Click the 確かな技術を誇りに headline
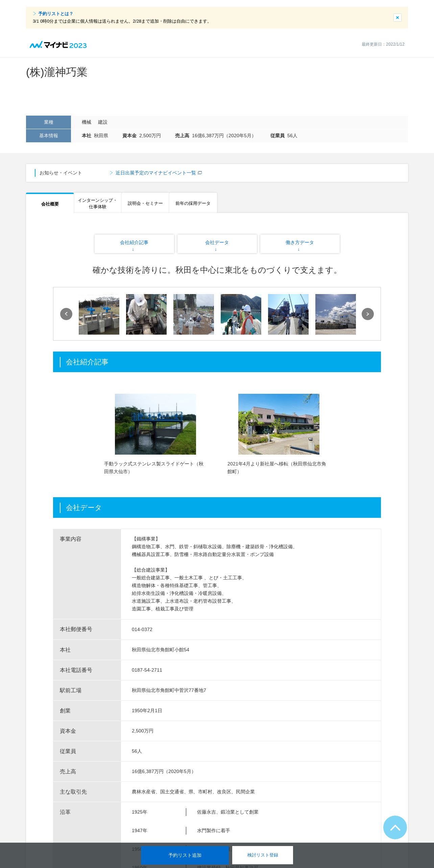Image resolution: width=434 pixels, height=868 pixels. tap(216, 270)
